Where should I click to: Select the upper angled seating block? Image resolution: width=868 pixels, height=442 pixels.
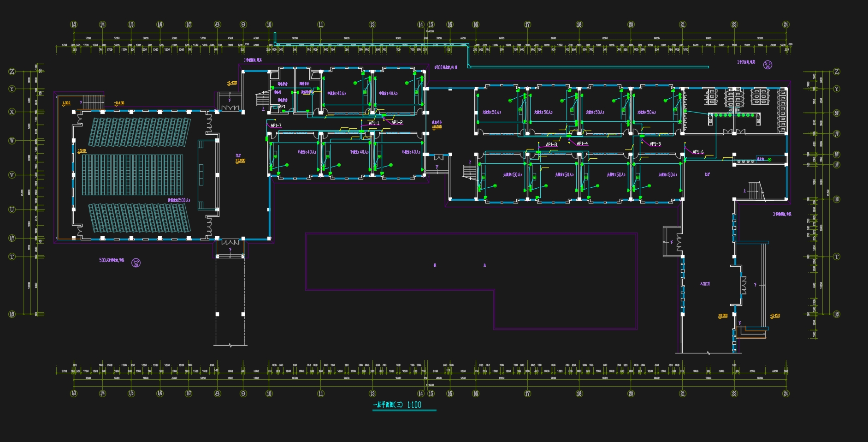(140, 132)
